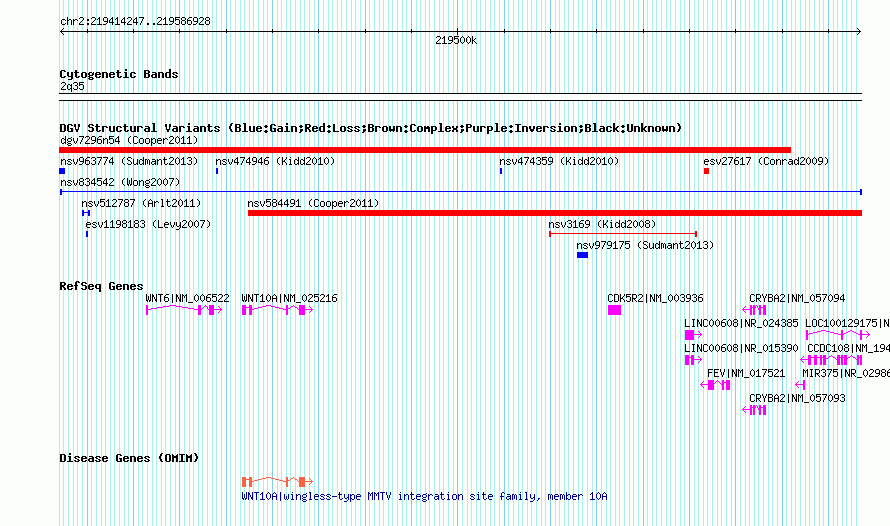890x526 pixels.
Task: Select the nsv963774 blue gain variant marker
Action: [x=62, y=171]
